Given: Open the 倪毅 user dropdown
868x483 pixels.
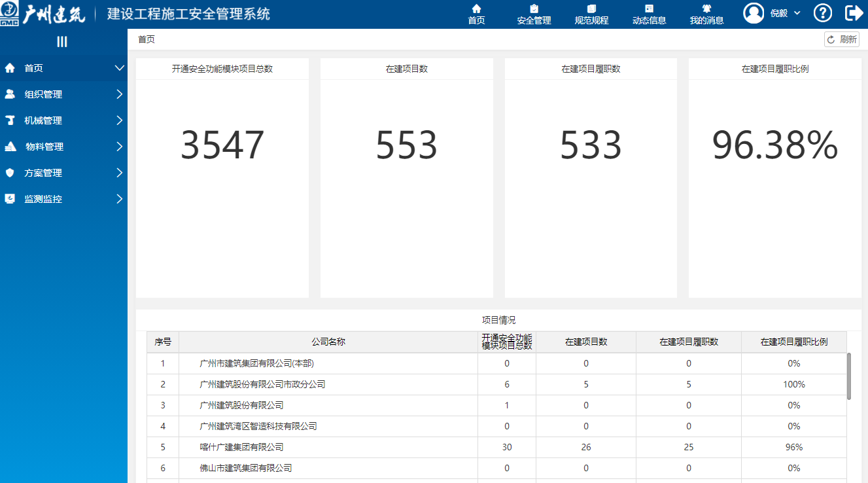Looking at the screenshot, I should [x=785, y=13].
